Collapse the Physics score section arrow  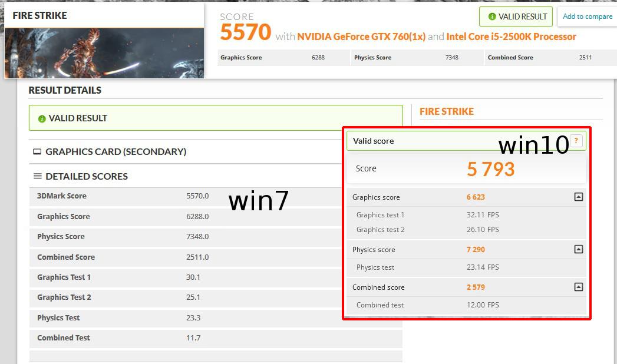(x=579, y=249)
